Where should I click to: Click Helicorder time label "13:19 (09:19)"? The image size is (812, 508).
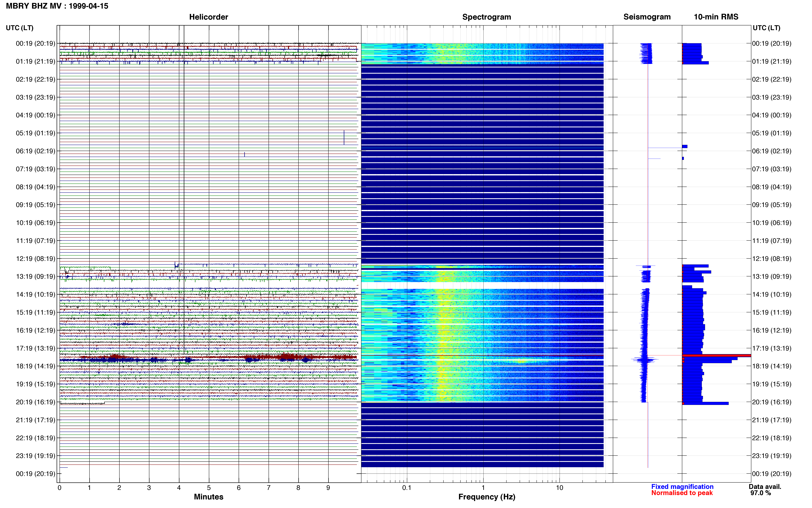click(x=36, y=277)
